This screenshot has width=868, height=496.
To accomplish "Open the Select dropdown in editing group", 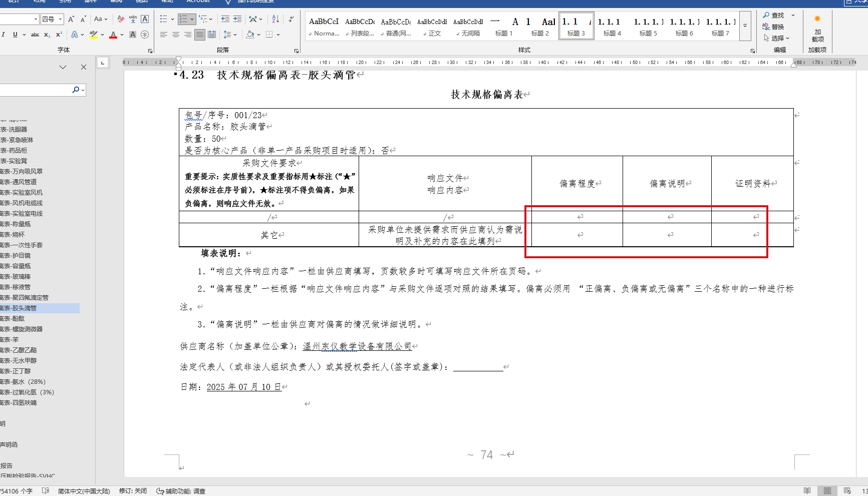I will coord(776,38).
